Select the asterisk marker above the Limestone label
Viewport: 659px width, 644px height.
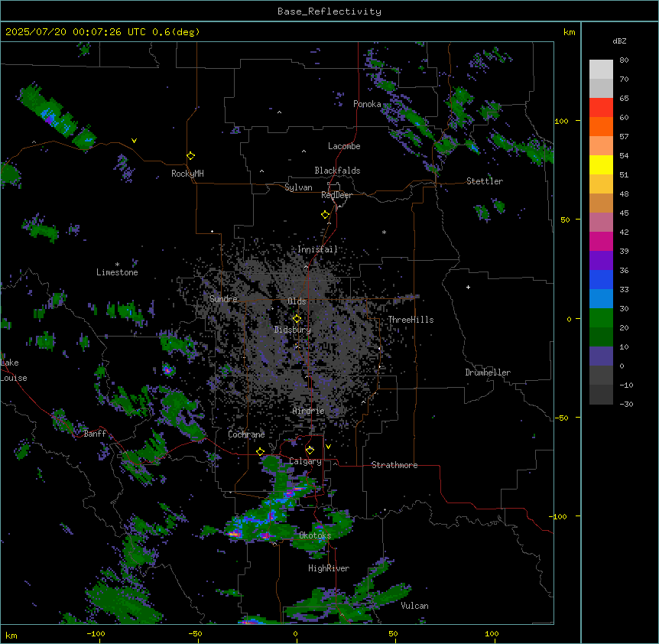pos(117,265)
